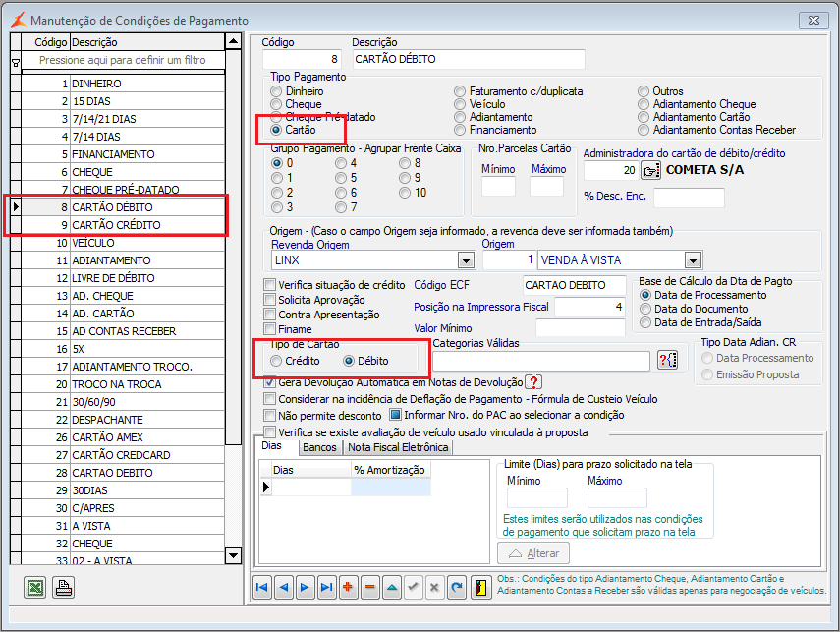Select row 12 LIVRE DE DÉBITO
The width and height of the screenshot is (840, 632).
point(123,278)
